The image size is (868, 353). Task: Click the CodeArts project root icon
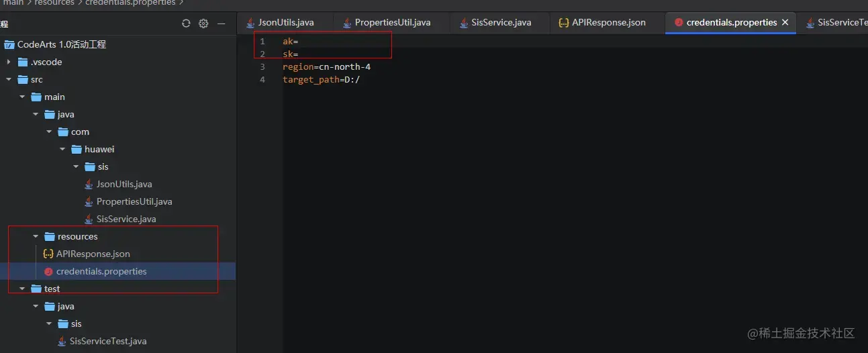(9, 45)
